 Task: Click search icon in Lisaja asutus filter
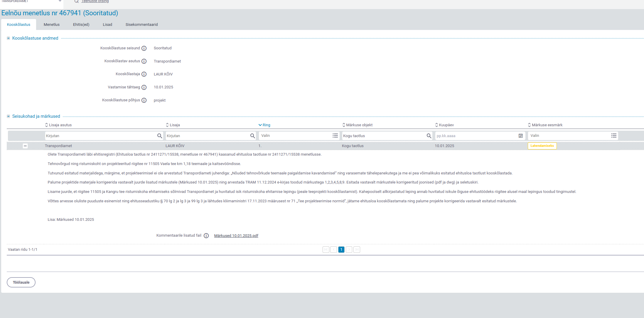click(x=159, y=136)
